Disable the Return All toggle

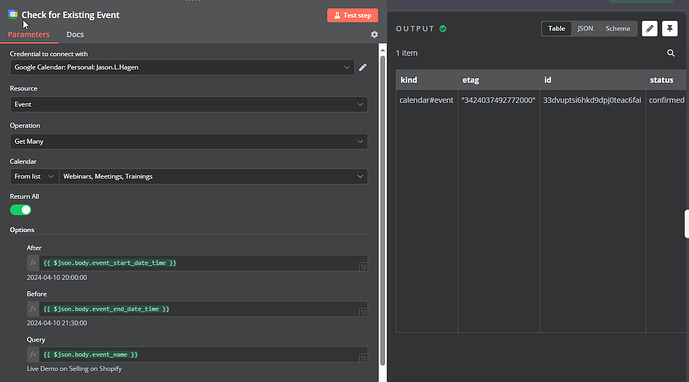point(21,210)
